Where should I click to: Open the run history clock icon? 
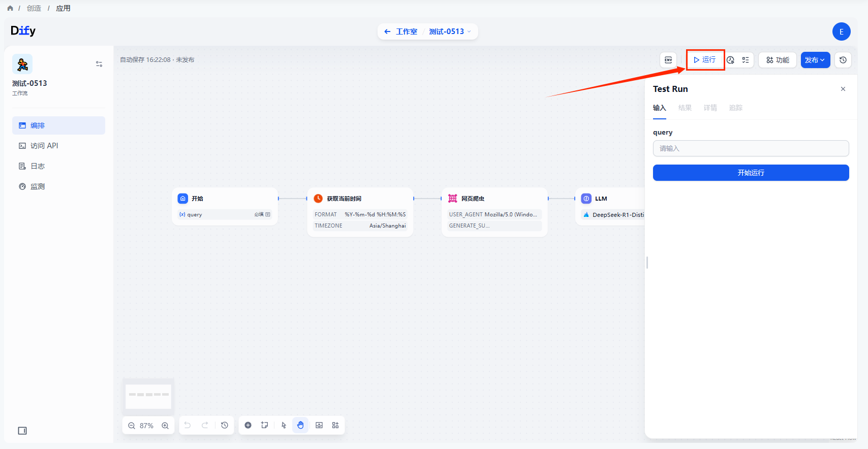tap(730, 60)
